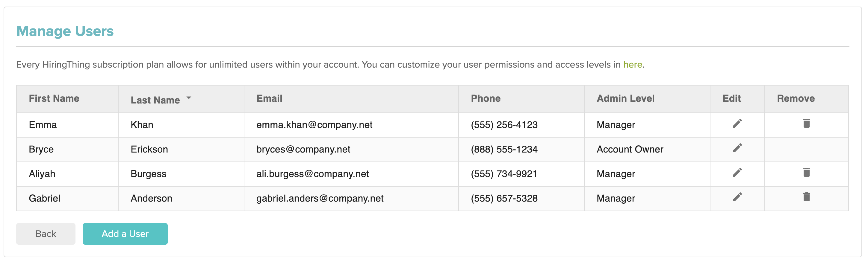This screenshot has width=868, height=262.
Task: Remove Emma Khan with trash icon
Action: coord(806,124)
